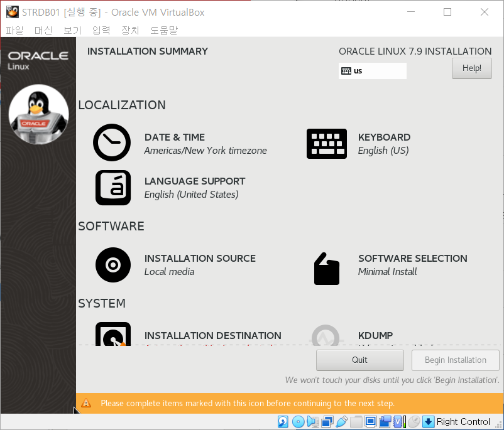Click USB devices status icon
Image resolution: width=504 pixels, height=430 pixels.
[342, 422]
